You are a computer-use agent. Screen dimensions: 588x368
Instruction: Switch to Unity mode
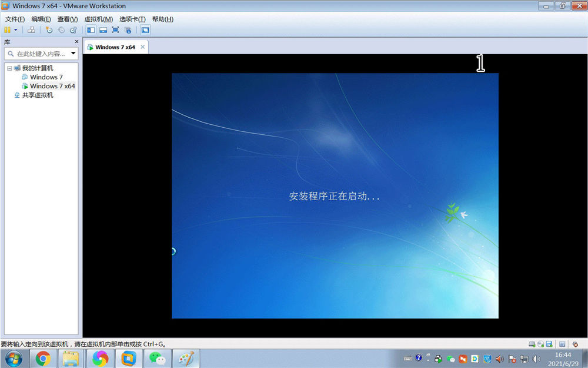[x=128, y=30]
